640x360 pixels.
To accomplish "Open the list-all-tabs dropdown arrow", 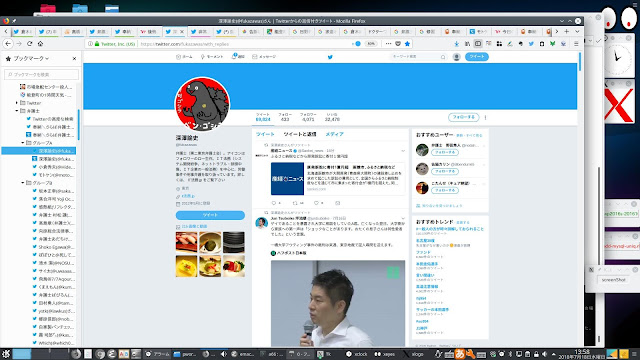I will click(x=577, y=31).
